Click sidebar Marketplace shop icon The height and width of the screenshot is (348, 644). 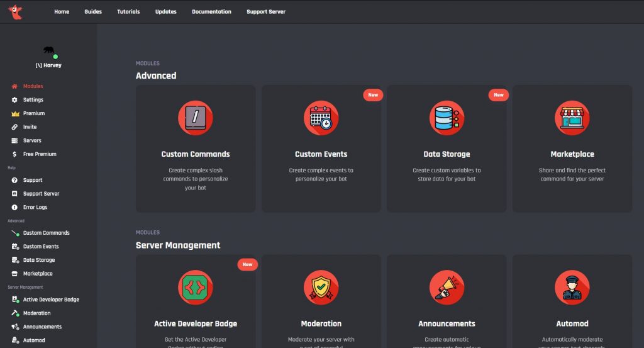(14, 274)
